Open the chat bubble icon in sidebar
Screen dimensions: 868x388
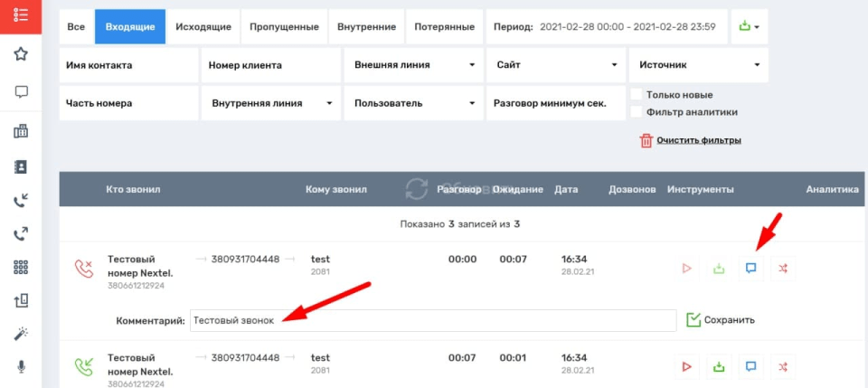click(20, 92)
